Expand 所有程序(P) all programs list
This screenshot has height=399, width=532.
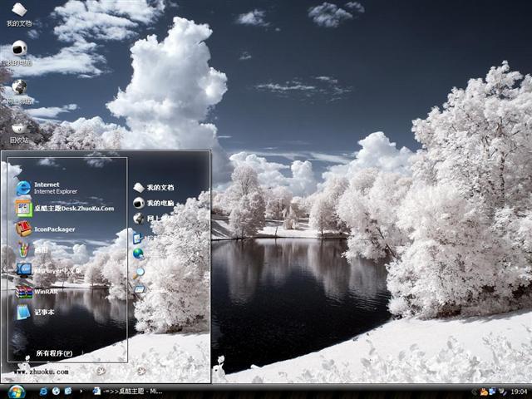point(54,353)
